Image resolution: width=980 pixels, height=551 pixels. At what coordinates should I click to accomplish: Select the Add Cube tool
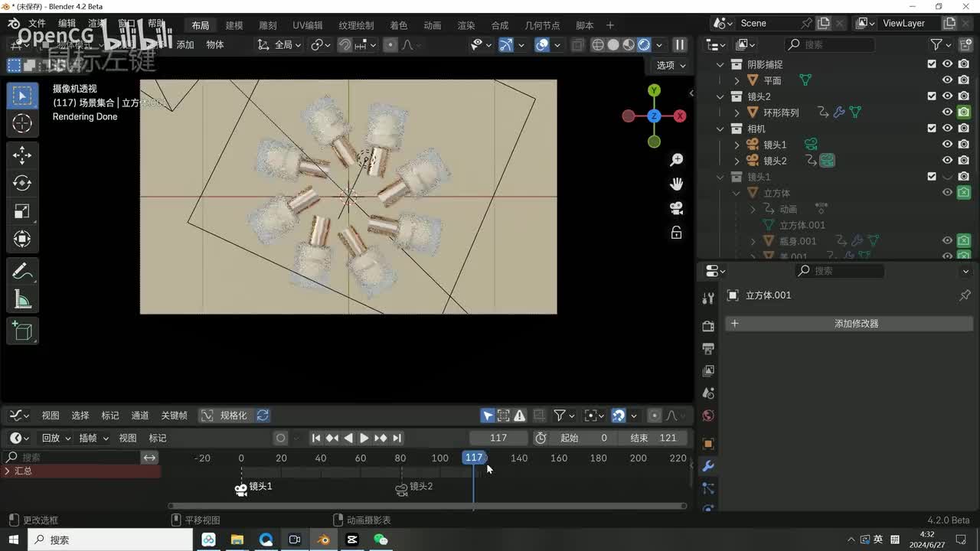pos(22,331)
